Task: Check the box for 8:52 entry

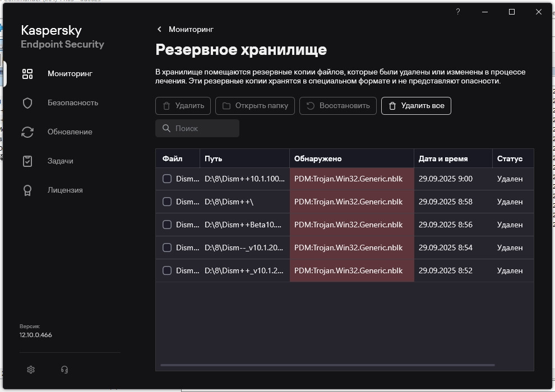Action: click(166, 270)
